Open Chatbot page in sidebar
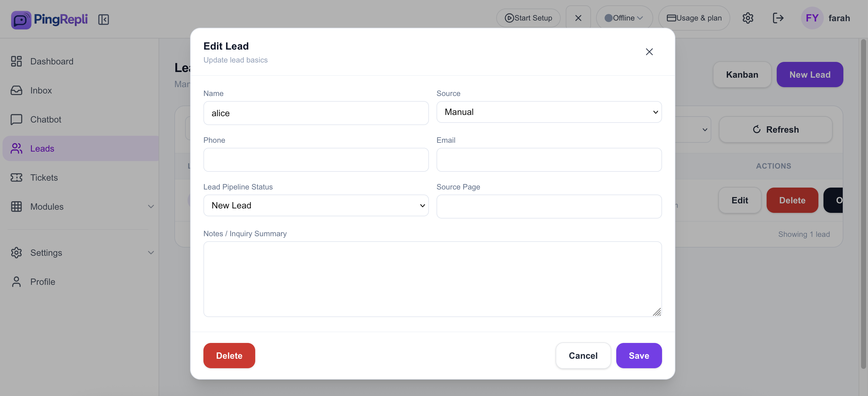The height and width of the screenshot is (396, 868). point(81,120)
